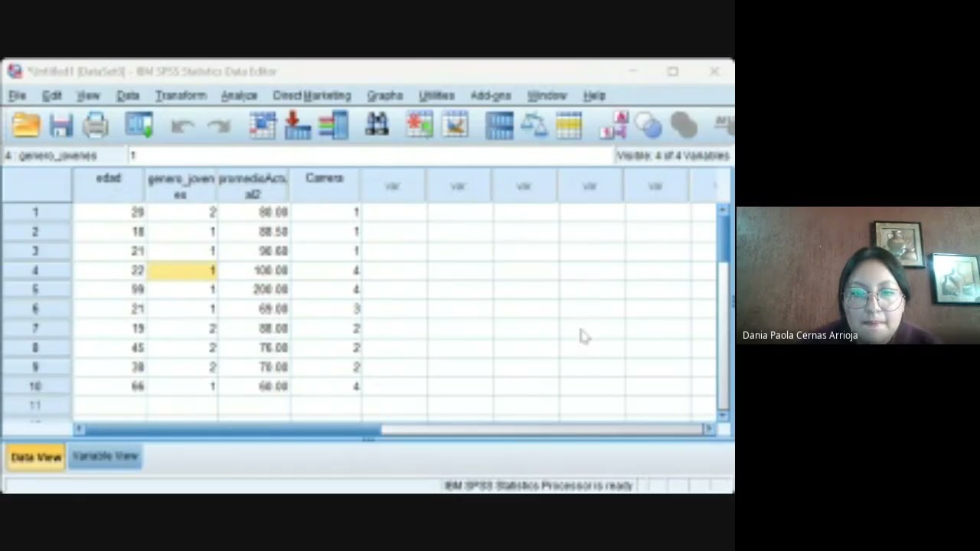980x551 pixels.
Task: Open the Transform menu
Action: (x=181, y=96)
